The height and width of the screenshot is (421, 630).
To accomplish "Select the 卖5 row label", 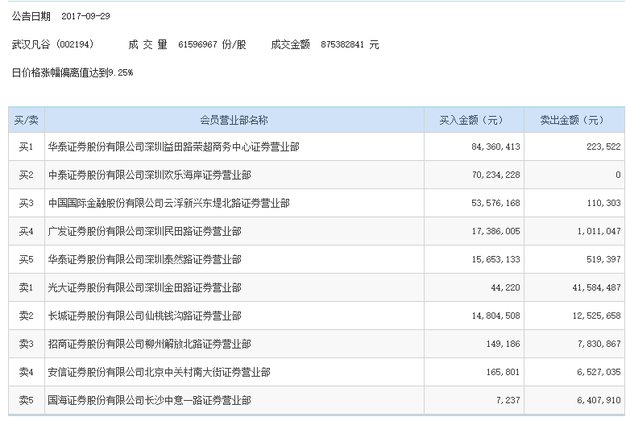I will [26, 400].
